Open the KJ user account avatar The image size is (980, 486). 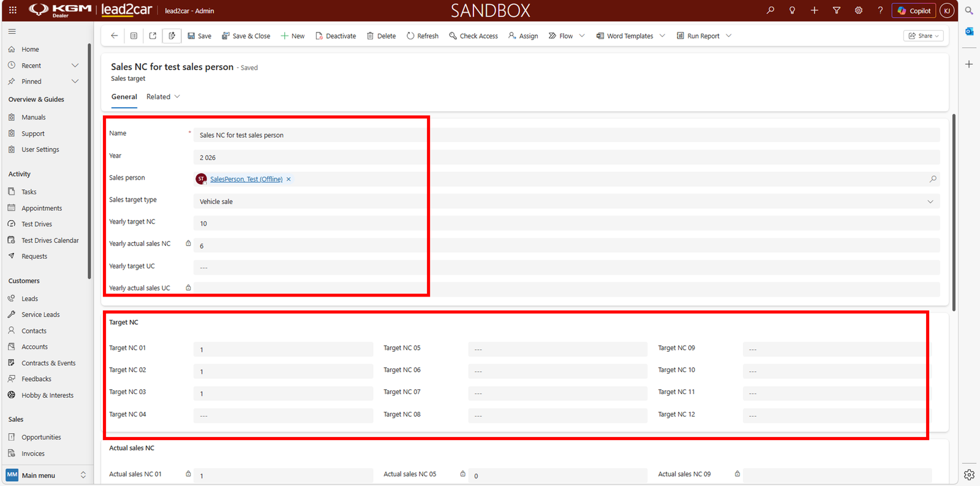tap(947, 10)
